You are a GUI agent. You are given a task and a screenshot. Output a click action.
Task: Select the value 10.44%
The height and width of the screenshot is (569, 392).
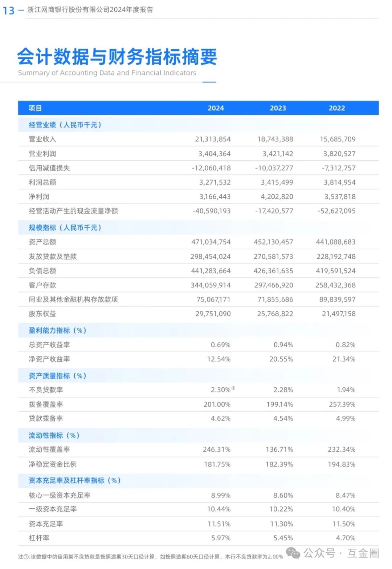pyautogui.click(x=219, y=509)
